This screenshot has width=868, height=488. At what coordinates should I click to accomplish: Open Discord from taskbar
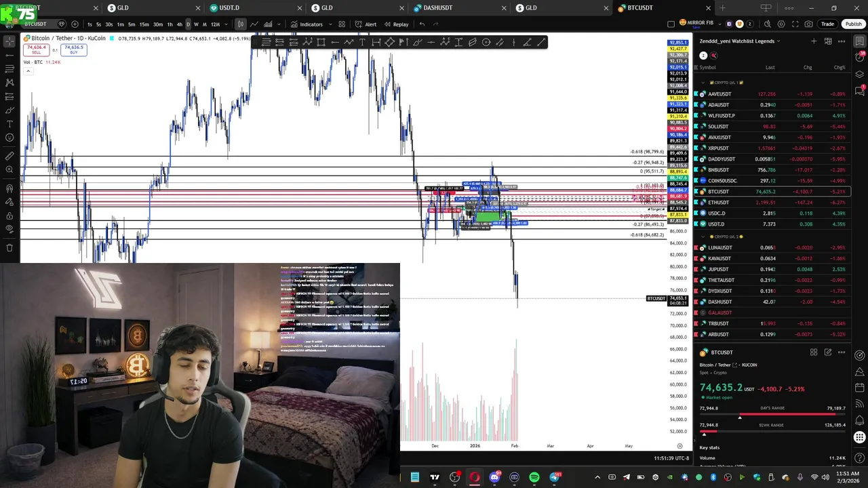coord(494,477)
